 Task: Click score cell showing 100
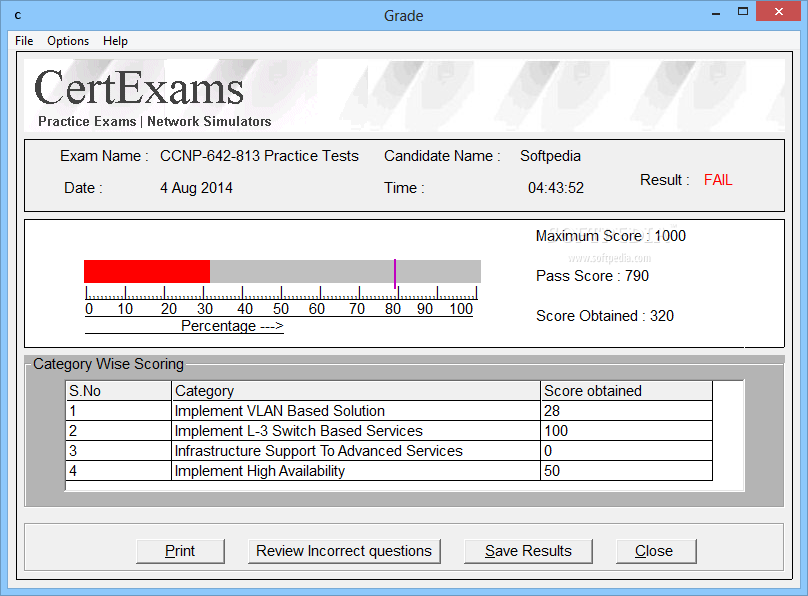[x=627, y=431]
